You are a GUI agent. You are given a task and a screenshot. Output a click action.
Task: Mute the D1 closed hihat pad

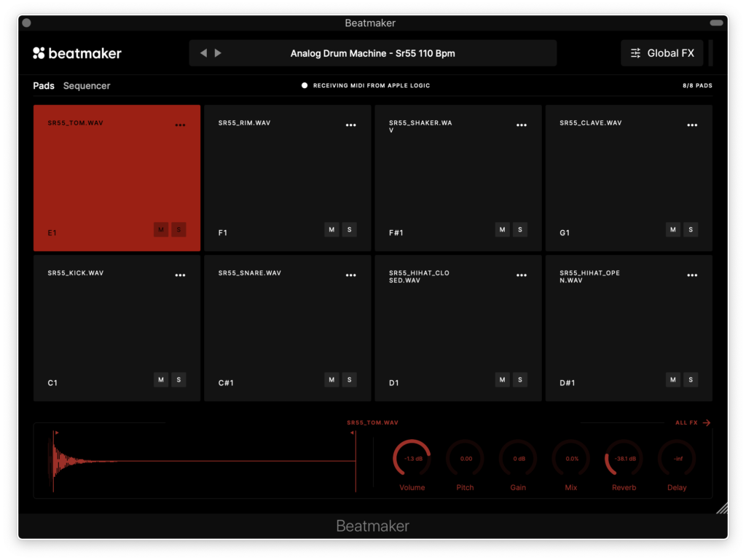503,380
